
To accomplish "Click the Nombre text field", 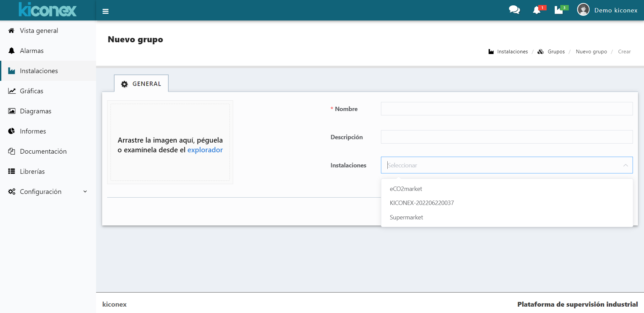I will 507,109.
